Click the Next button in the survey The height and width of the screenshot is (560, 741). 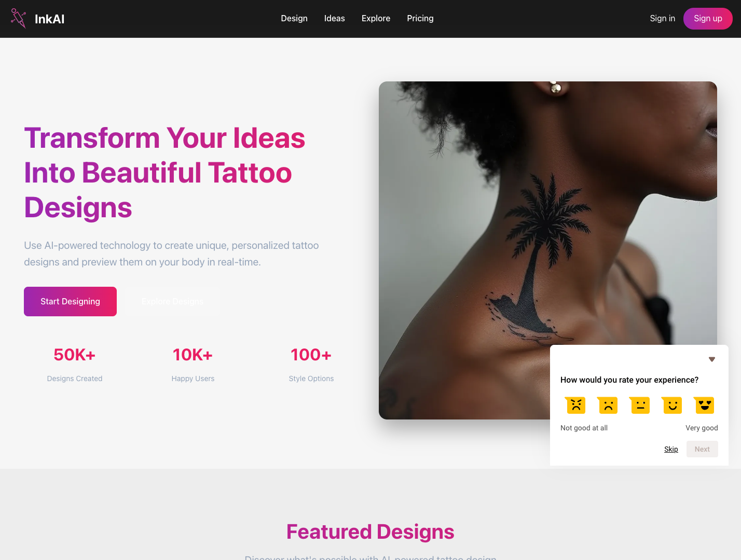[x=702, y=449]
